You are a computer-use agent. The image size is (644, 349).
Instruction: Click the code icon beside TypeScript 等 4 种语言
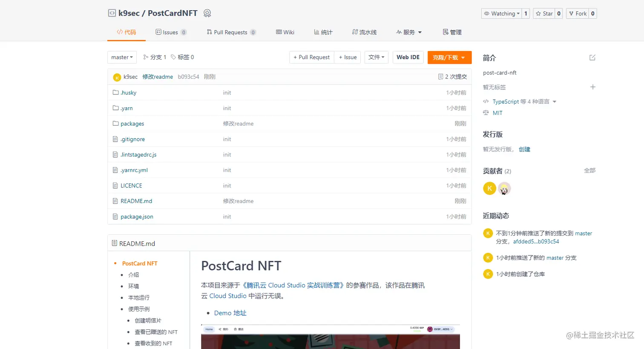click(x=486, y=101)
